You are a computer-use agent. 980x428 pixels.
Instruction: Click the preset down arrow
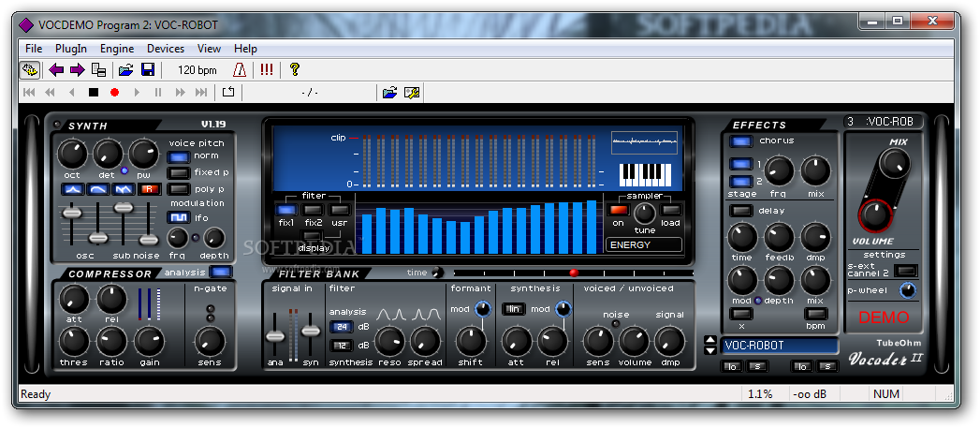pos(710,350)
